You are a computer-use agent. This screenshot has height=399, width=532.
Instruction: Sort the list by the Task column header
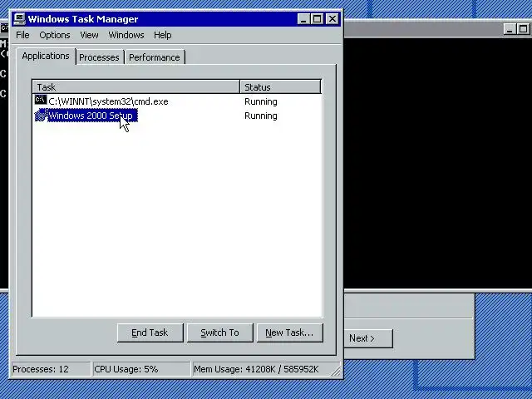(136, 86)
